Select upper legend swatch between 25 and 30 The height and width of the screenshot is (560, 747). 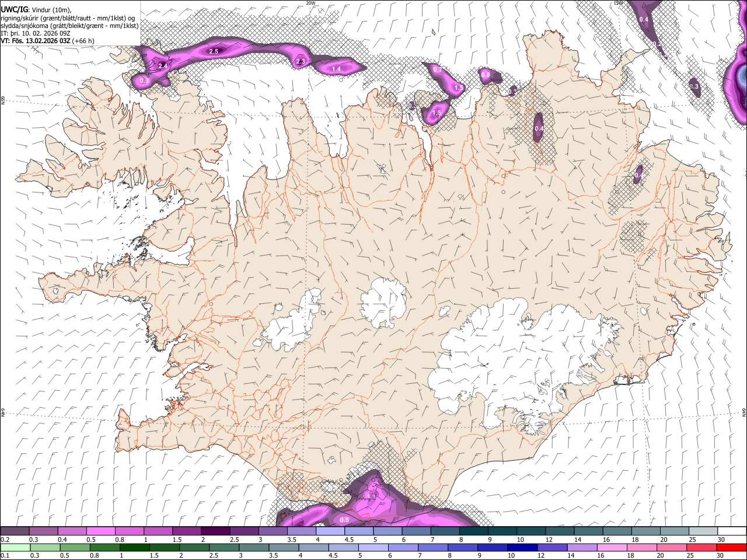tap(703, 531)
